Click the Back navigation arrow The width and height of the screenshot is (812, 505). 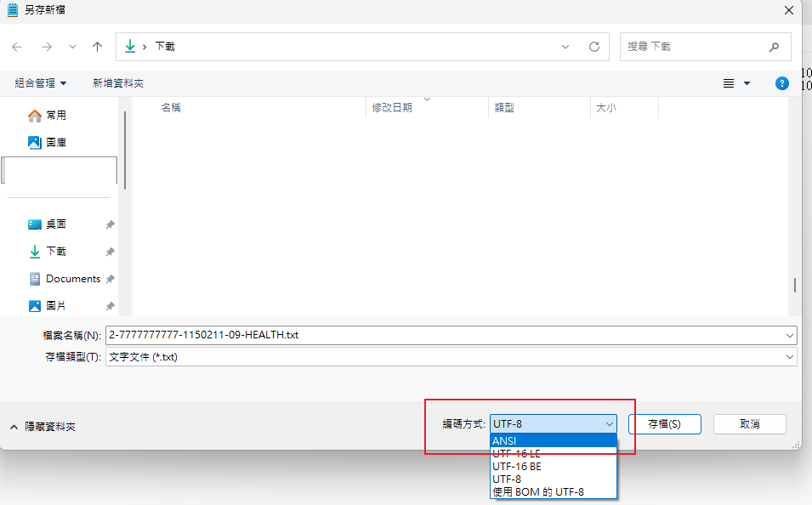click(x=17, y=47)
